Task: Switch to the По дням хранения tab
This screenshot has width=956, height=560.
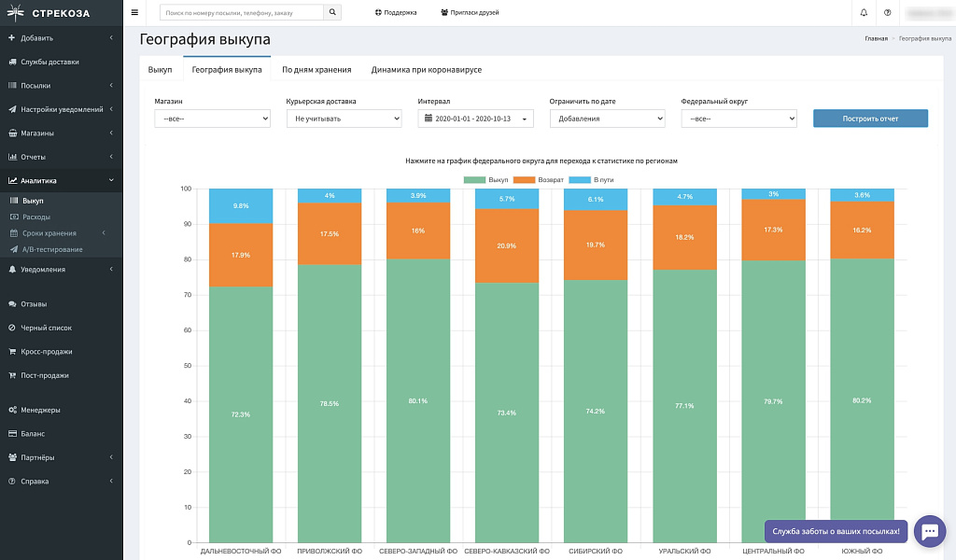Action: [316, 70]
